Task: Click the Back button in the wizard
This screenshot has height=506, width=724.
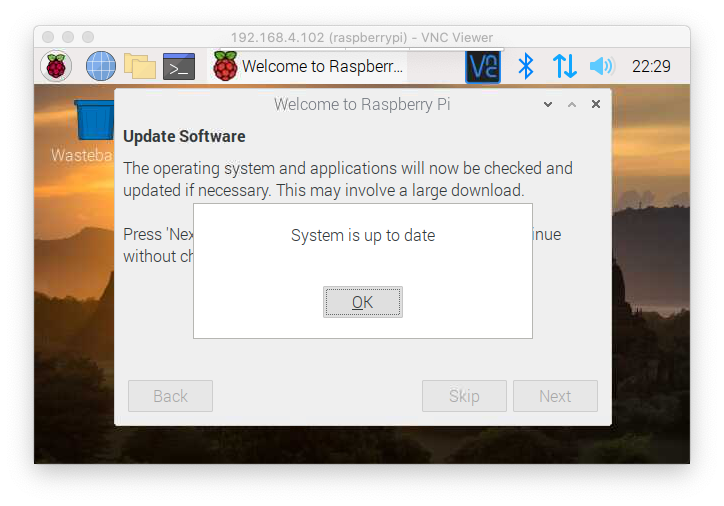Action: tap(170, 396)
